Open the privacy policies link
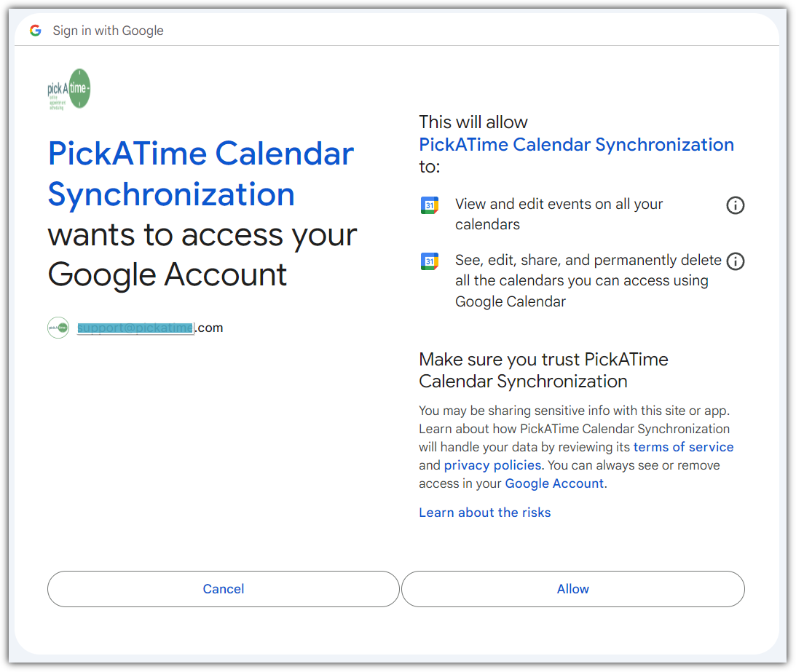This screenshot has width=796, height=672. 492,465
